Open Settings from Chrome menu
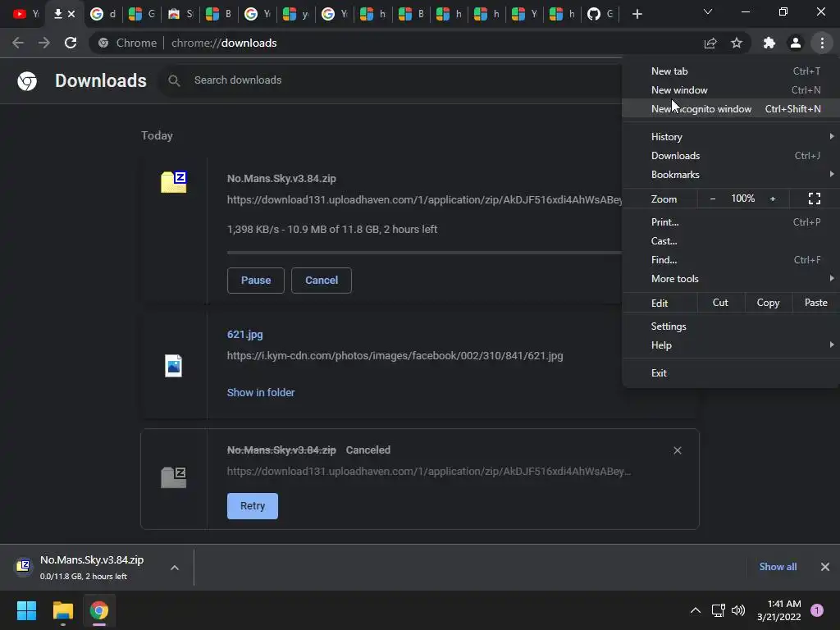840x630 pixels. 731,326
